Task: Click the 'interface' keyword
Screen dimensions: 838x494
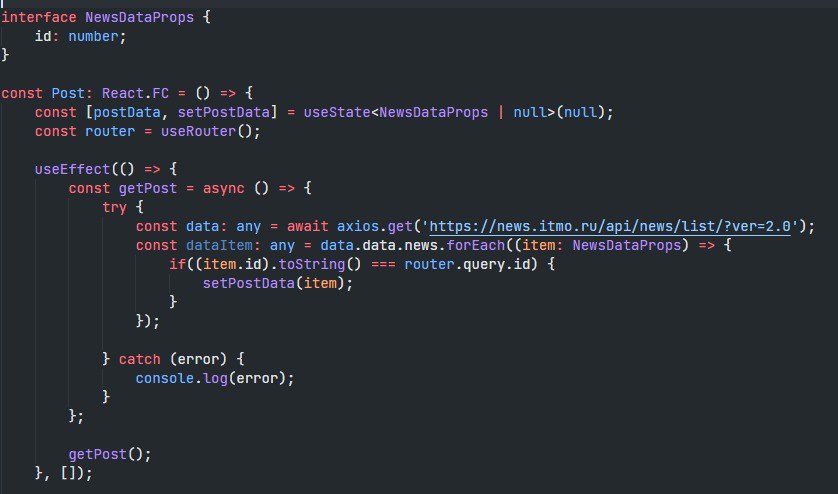Action: 38,18
